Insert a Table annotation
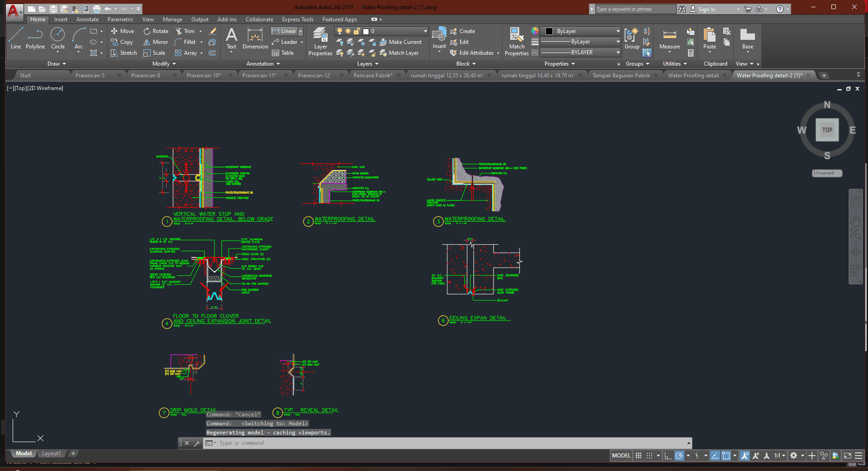The width and height of the screenshot is (868, 471). (283, 53)
